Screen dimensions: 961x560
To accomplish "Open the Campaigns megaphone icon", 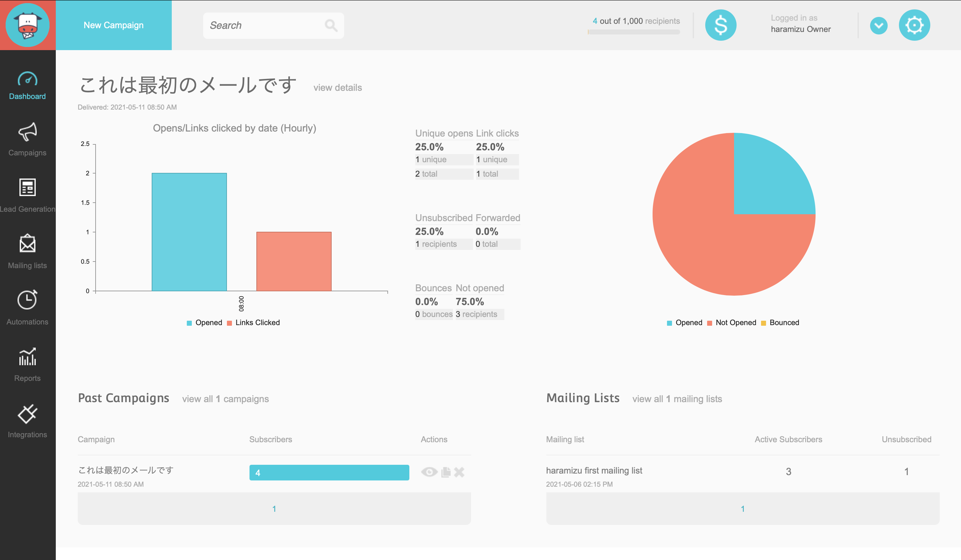I will click(28, 132).
